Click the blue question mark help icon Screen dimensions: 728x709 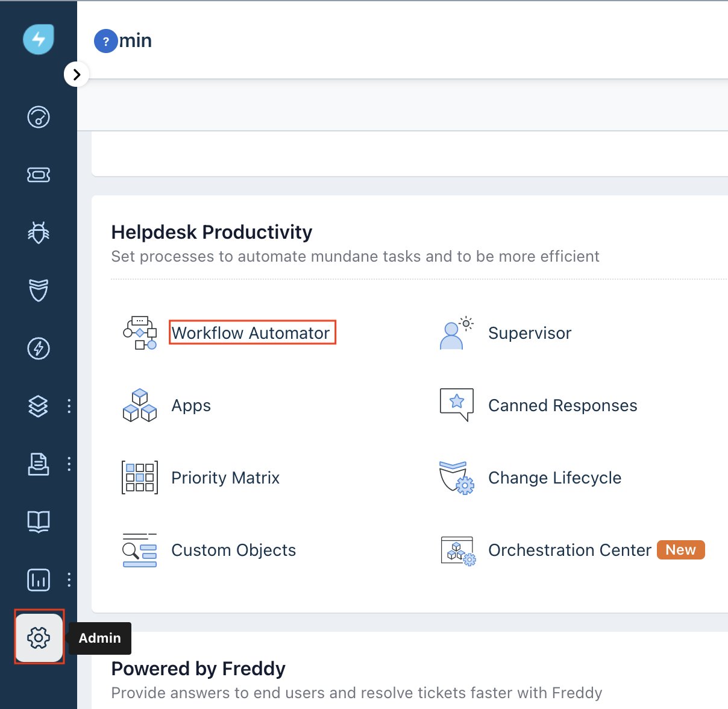[x=106, y=41]
